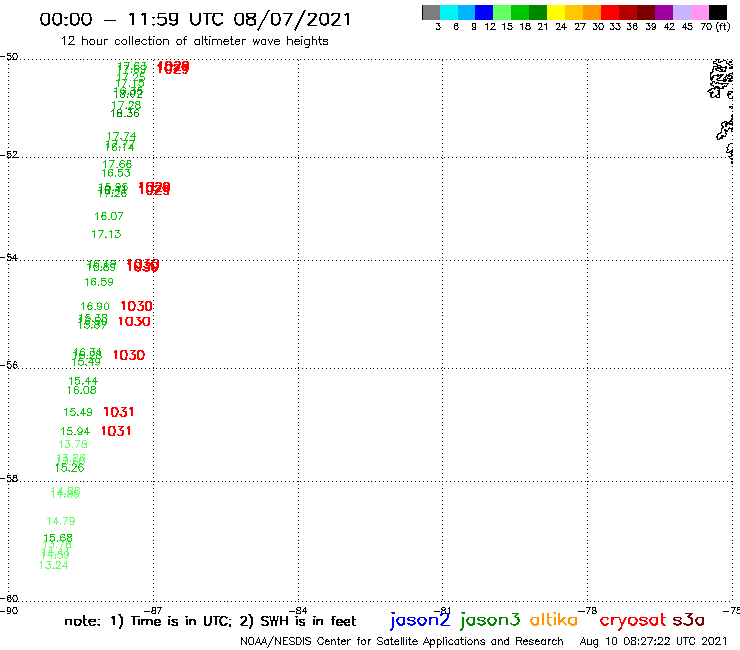Click the lowest reading 13.24
740x650 pixels.
54,566
